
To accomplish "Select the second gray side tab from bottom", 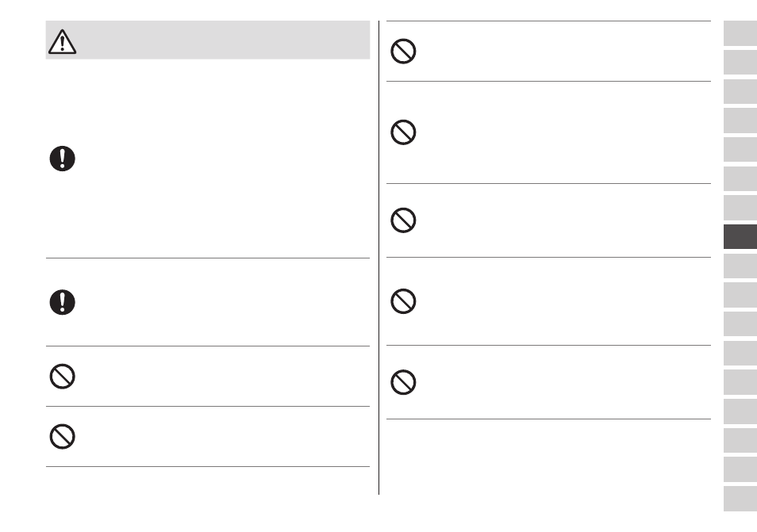I will [x=740, y=469].
